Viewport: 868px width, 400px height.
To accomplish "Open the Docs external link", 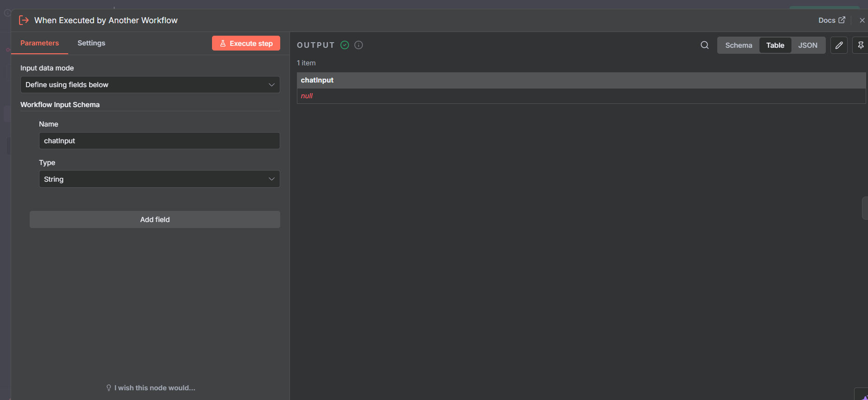I will click(x=831, y=20).
